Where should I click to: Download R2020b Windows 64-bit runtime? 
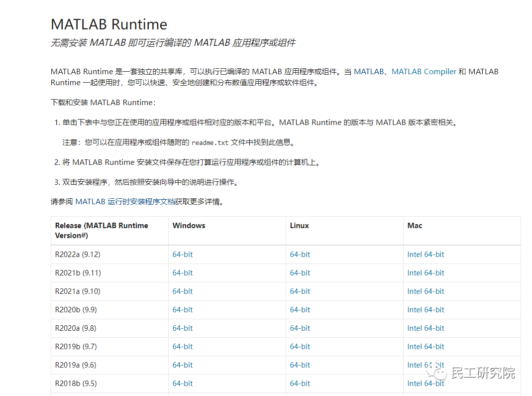[x=183, y=310]
